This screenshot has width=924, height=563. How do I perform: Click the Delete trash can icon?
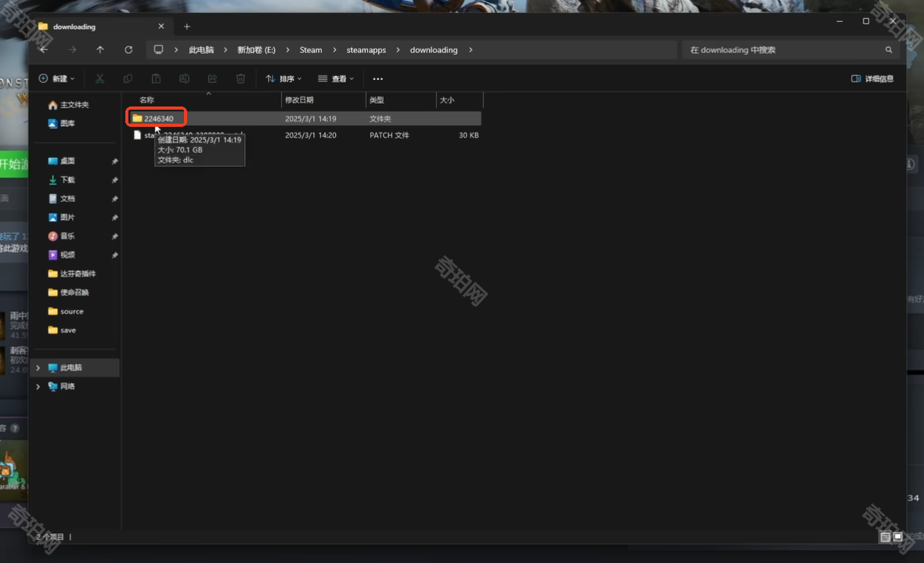click(x=240, y=79)
